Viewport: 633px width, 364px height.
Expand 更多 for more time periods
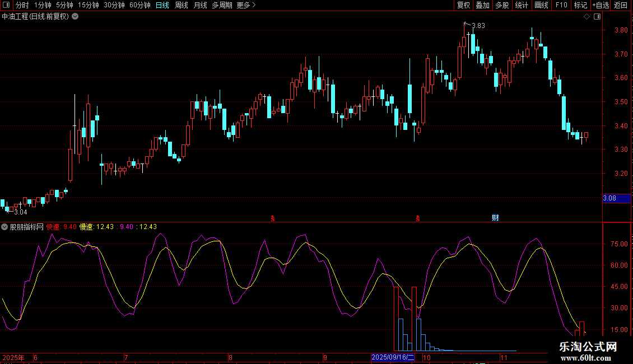coord(246,5)
